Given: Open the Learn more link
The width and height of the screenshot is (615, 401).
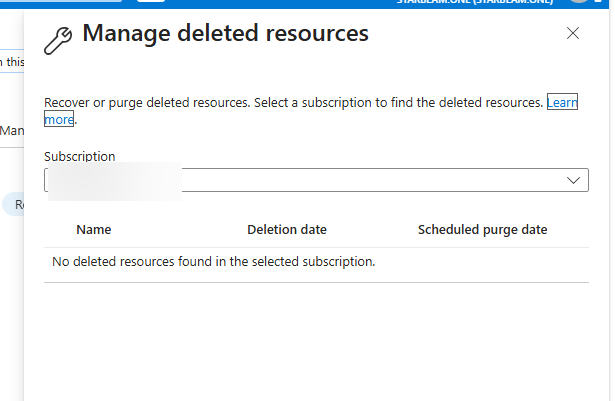Looking at the screenshot, I should (x=562, y=102).
